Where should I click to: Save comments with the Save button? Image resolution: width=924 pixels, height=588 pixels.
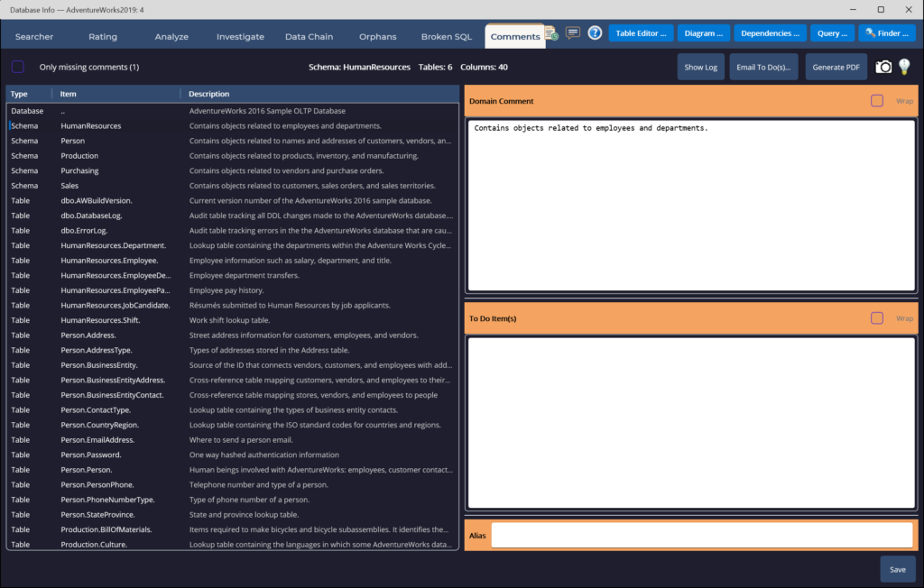[x=898, y=570]
